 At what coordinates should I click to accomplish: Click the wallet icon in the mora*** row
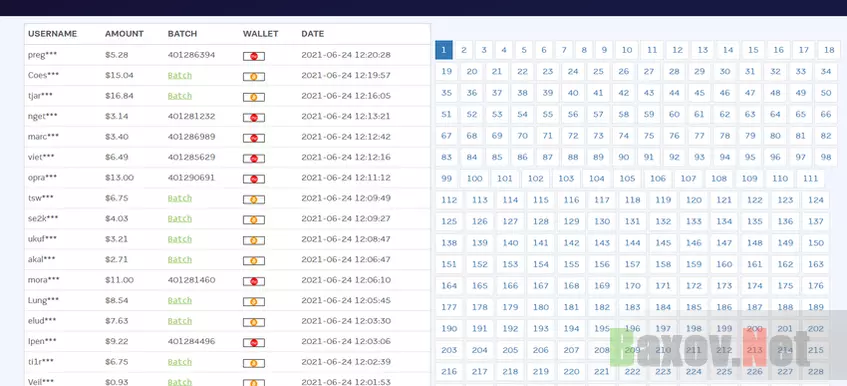[253, 282]
